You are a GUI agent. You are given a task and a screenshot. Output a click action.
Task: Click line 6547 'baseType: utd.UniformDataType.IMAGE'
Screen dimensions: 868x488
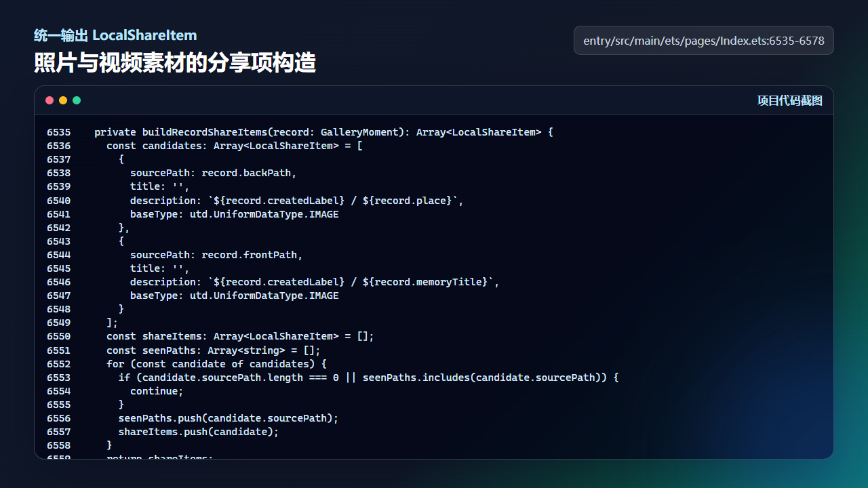(x=235, y=296)
